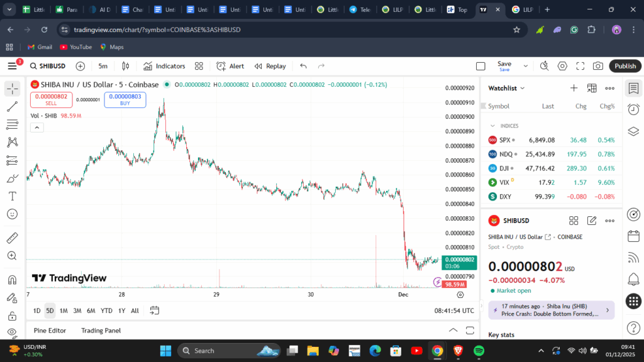Open the Watchlist dropdown menu
644x362 pixels.
coord(507,88)
